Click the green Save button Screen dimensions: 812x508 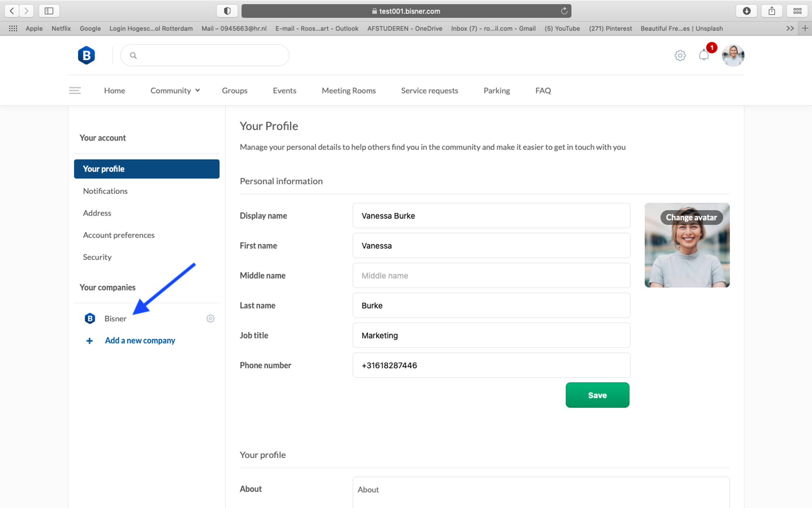(598, 395)
